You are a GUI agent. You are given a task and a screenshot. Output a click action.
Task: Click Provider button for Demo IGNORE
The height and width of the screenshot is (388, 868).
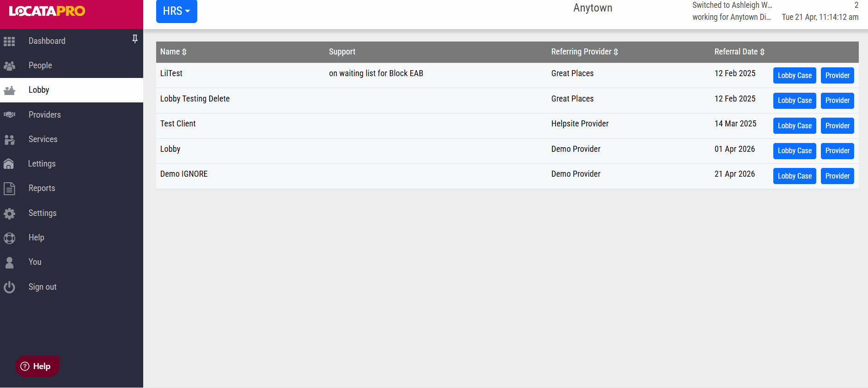click(837, 176)
